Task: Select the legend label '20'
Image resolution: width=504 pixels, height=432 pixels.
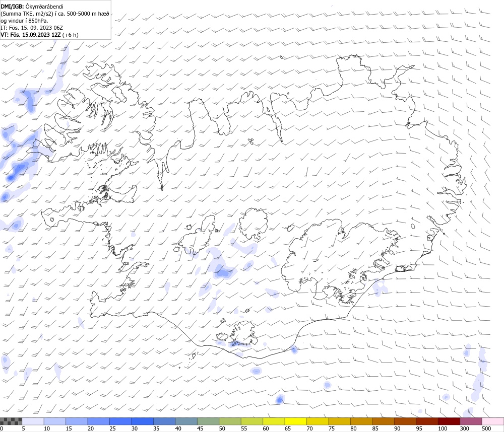Action: (x=91, y=428)
